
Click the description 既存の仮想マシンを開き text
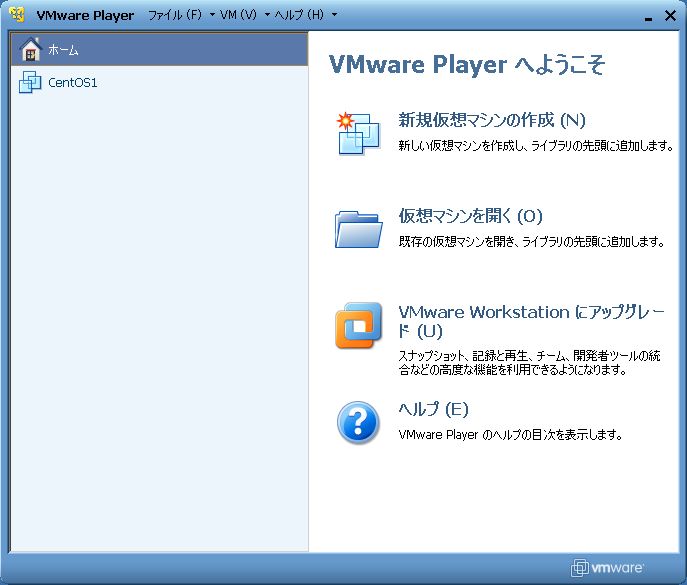(531, 241)
